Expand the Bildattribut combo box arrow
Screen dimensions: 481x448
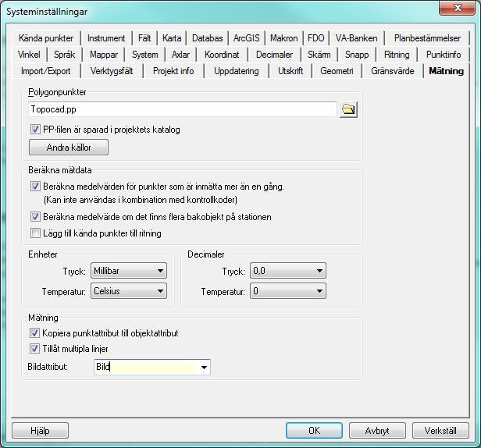pos(204,368)
